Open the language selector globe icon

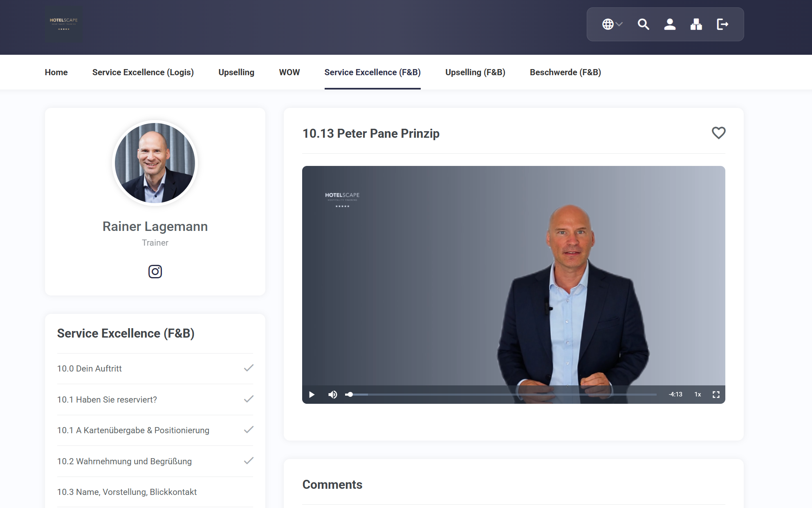click(x=609, y=24)
